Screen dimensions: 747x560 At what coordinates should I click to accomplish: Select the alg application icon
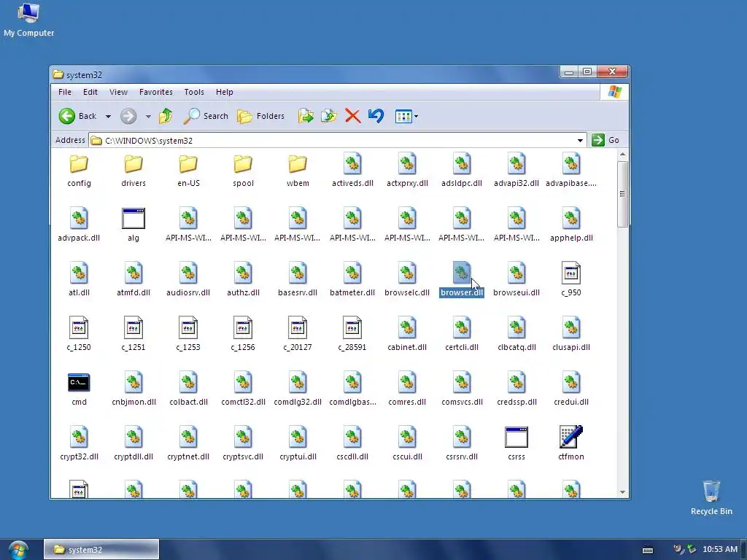point(133,219)
